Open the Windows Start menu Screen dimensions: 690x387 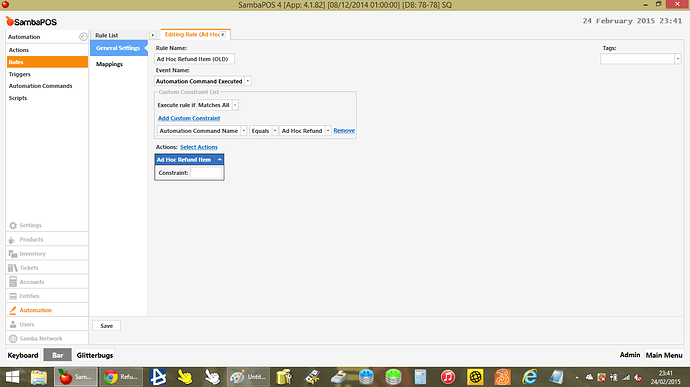click(12, 377)
